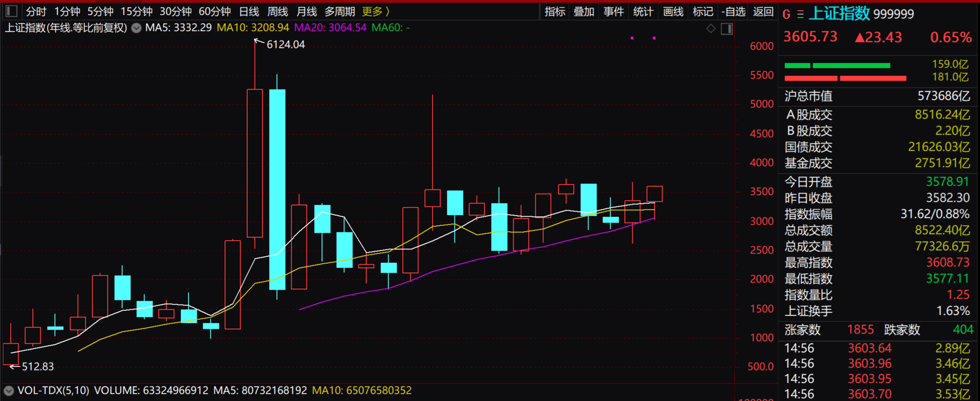Click 返回 to go back
Screen dimensions: 980x401
(x=763, y=12)
